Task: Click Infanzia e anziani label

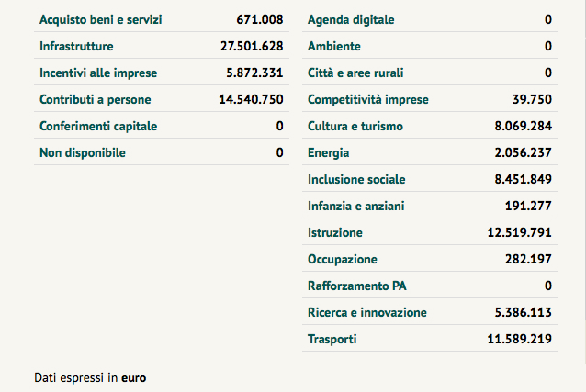Action: click(x=356, y=206)
